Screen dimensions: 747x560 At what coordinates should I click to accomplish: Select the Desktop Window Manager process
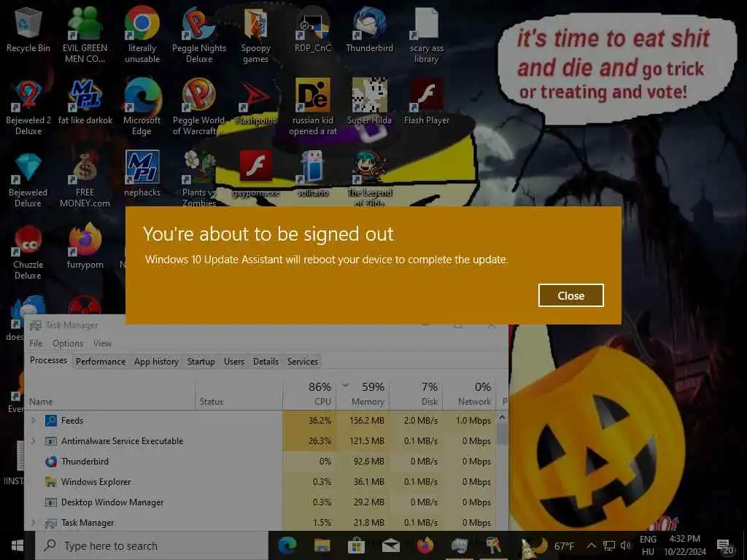(260, 502)
